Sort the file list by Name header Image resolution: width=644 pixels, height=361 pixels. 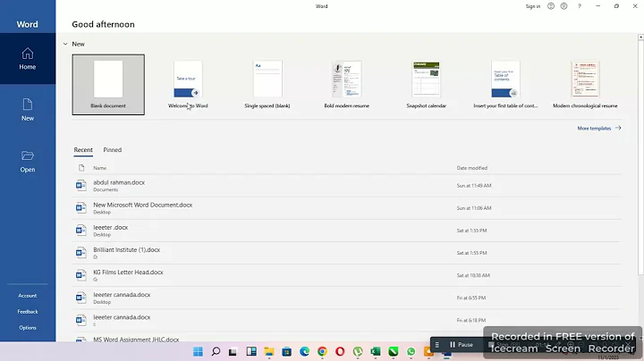[x=100, y=168]
